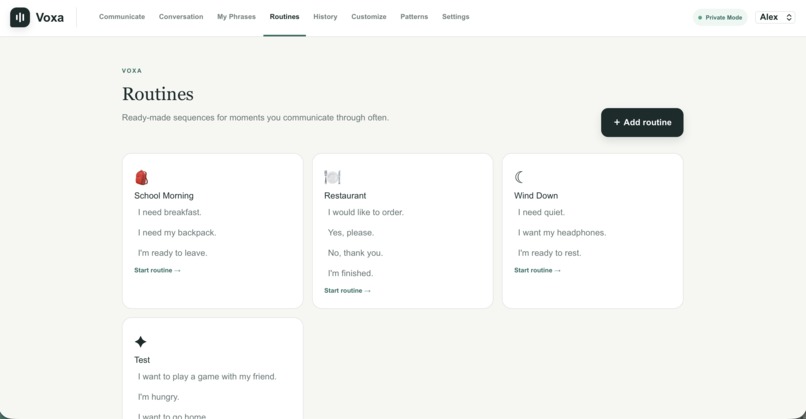Click the Add routine button

tap(642, 122)
